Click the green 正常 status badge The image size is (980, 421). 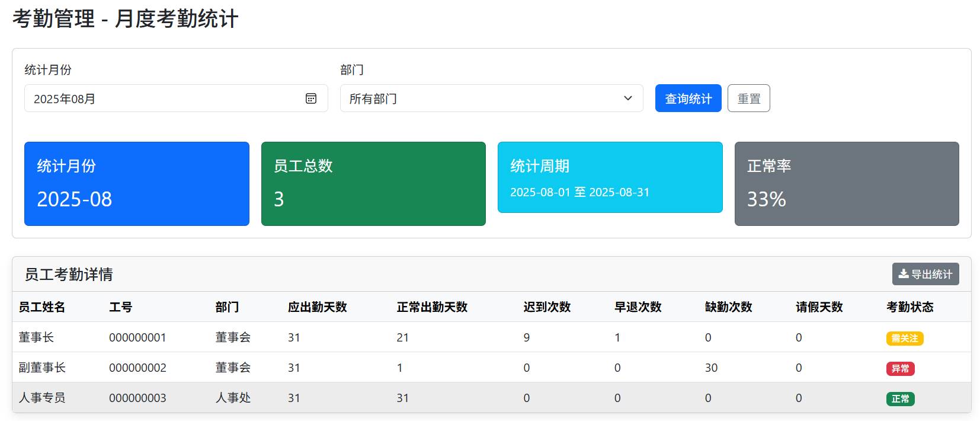900,399
